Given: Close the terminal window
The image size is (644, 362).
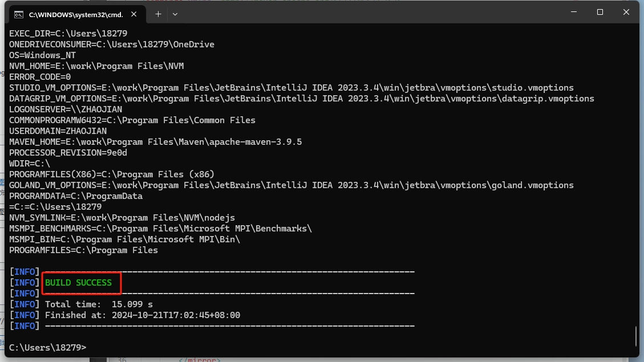Looking at the screenshot, I should click(x=626, y=12).
